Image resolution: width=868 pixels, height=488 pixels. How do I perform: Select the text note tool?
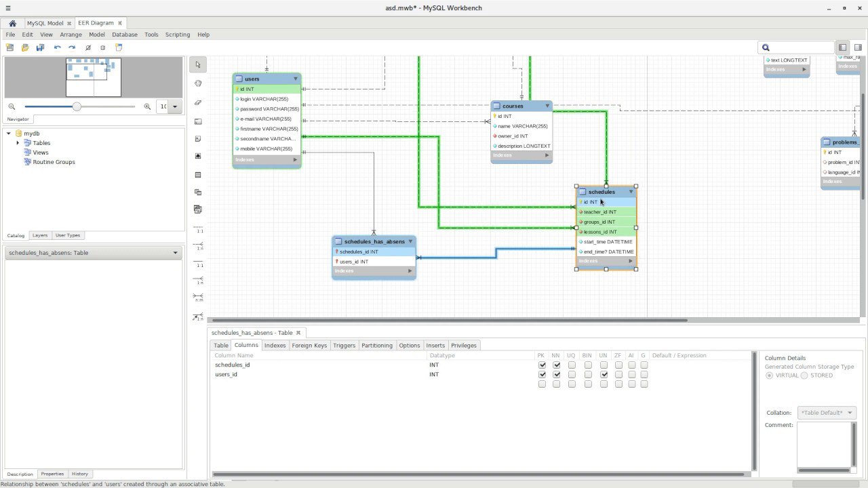pos(198,139)
